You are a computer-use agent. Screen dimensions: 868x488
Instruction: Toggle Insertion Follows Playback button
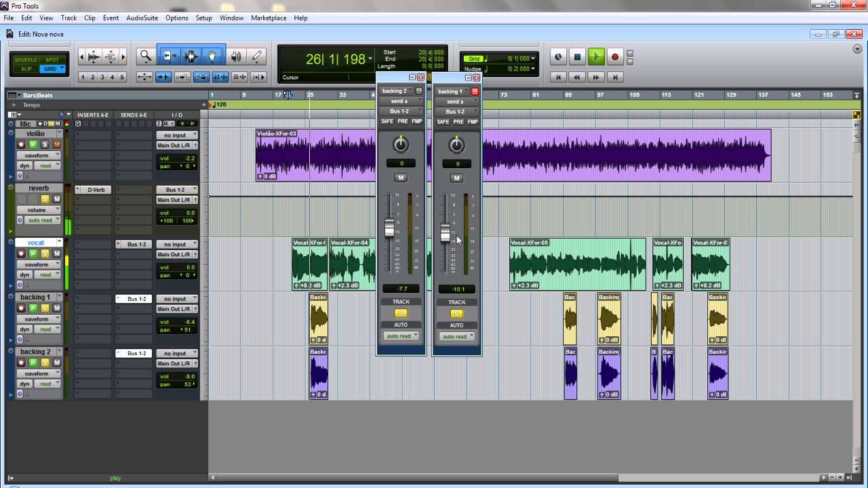tap(258, 77)
